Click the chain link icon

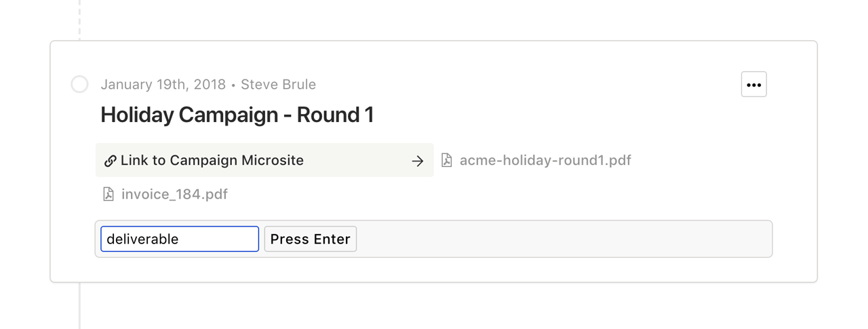point(110,161)
